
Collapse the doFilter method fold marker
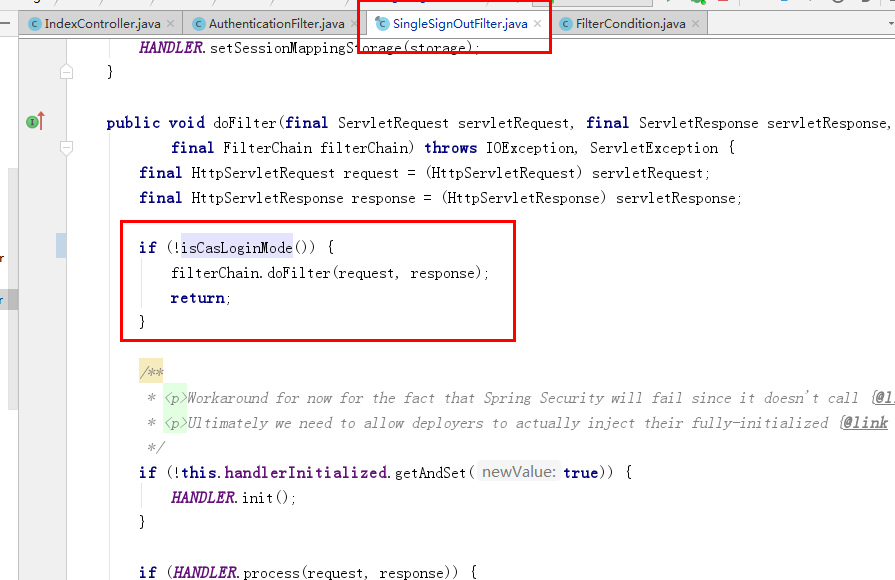point(66,148)
